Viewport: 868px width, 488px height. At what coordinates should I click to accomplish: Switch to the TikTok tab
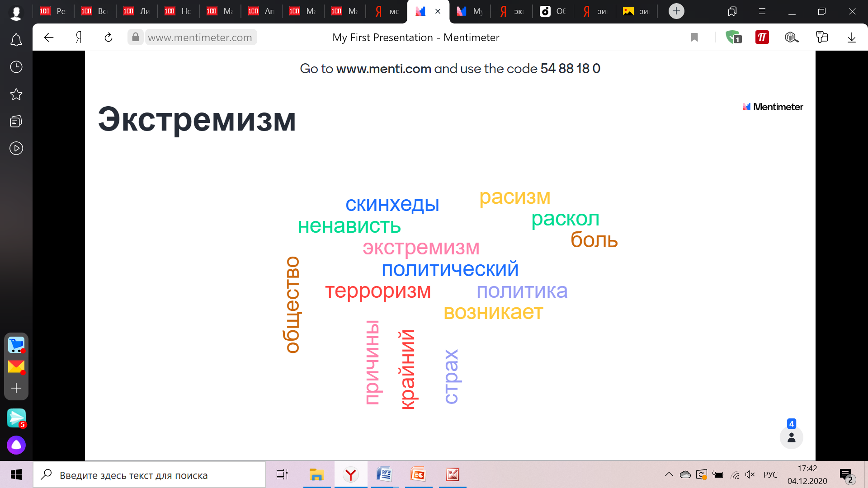(x=553, y=11)
